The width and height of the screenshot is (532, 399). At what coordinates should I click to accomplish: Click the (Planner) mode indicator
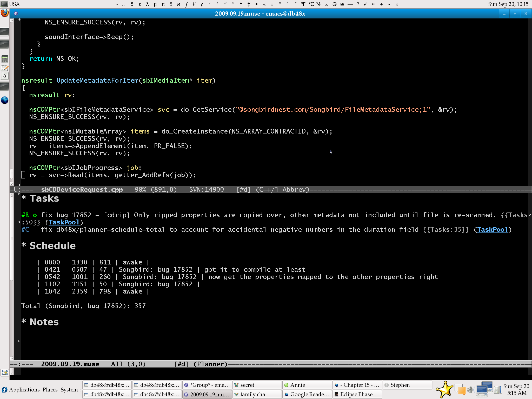[210, 364]
